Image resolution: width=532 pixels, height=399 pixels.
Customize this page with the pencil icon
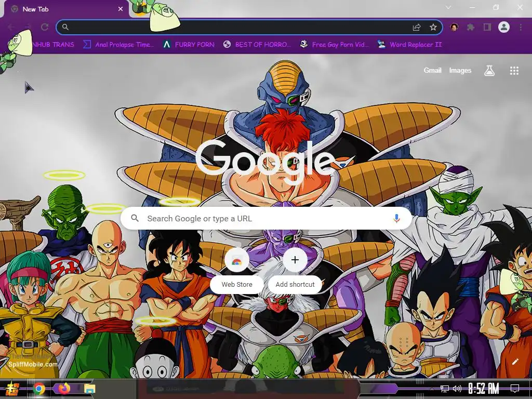click(x=515, y=362)
